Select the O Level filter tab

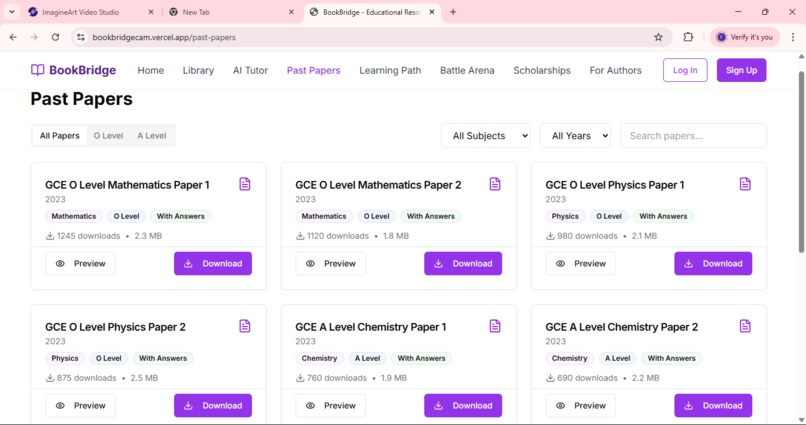click(108, 136)
